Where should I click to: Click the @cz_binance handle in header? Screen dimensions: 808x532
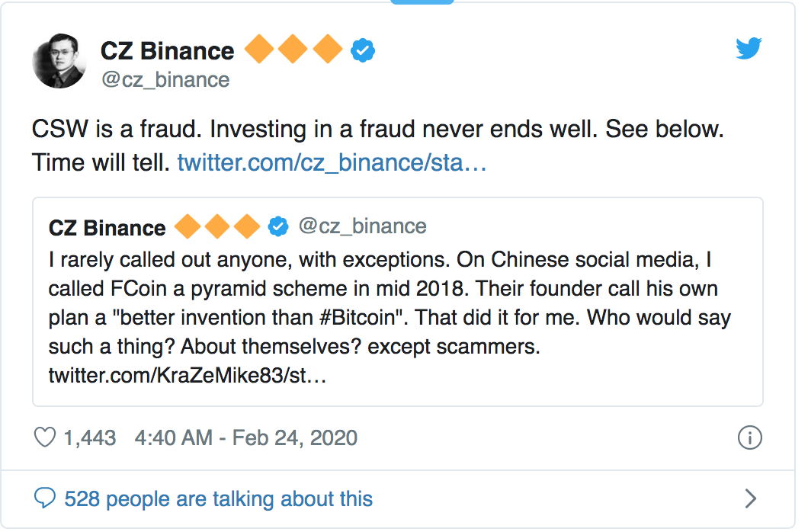tap(165, 79)
